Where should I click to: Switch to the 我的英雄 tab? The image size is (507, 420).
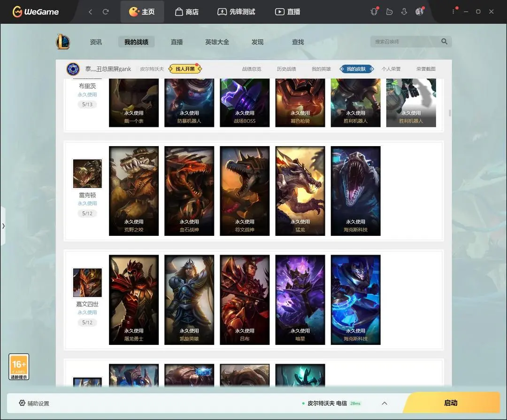pos(321,69)
